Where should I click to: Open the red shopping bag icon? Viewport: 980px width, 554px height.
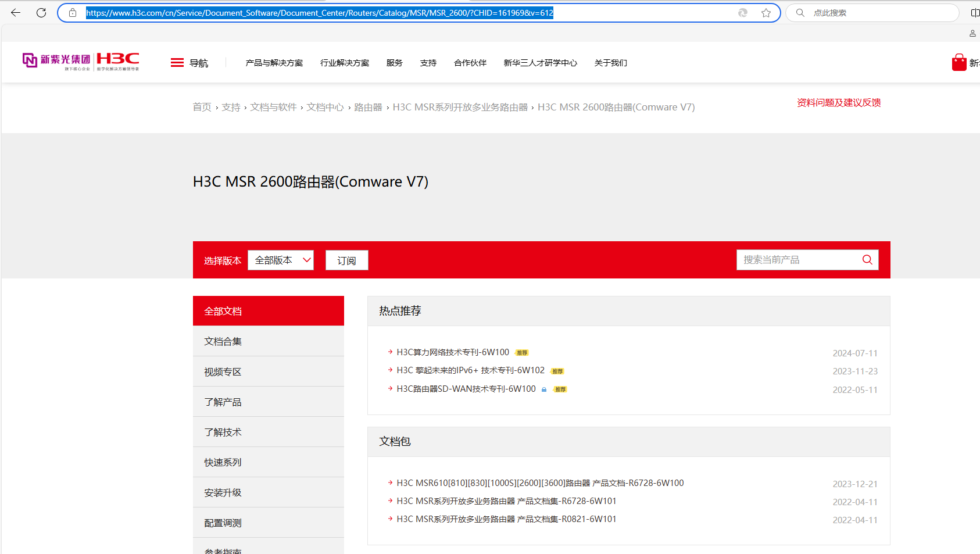[959, 62]
